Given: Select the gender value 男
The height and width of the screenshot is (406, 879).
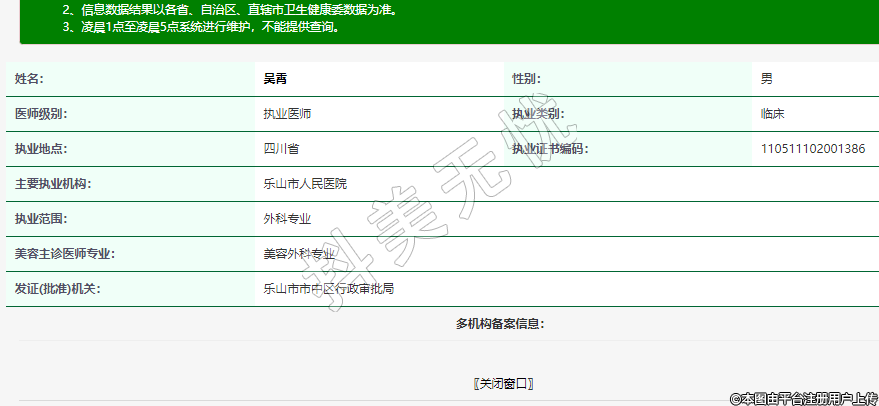Looking at the screenshot, I should pos(766,78).
